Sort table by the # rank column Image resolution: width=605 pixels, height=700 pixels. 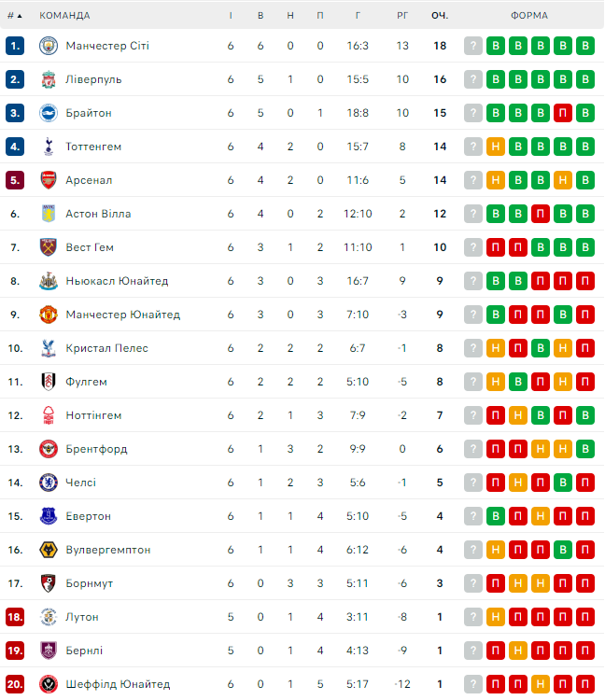click(14, 15)
